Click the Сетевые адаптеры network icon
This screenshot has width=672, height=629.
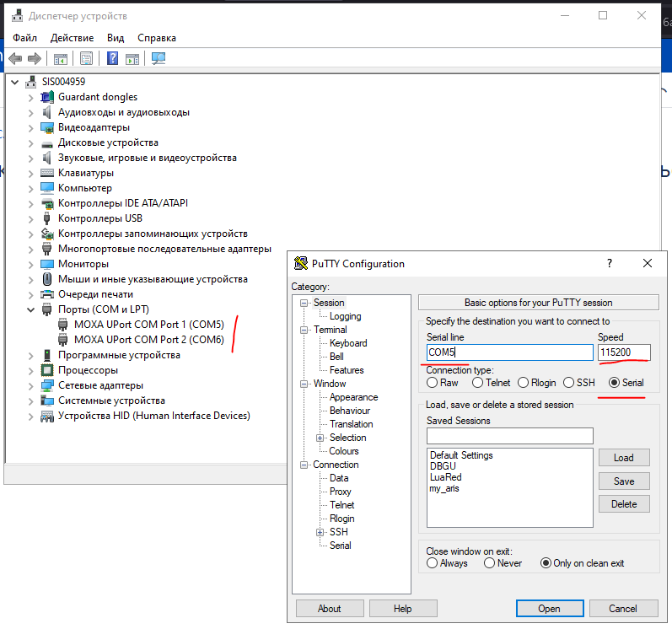[46, 385]
